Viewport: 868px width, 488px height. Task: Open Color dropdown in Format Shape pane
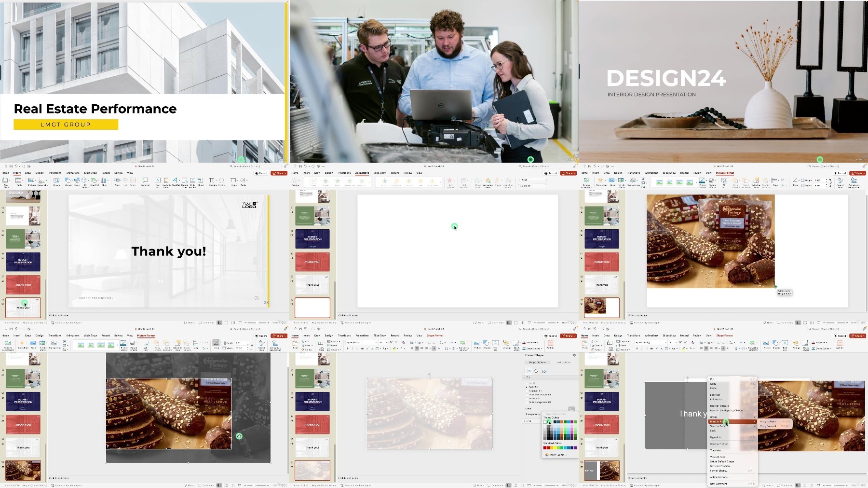[x=571, y=409]
